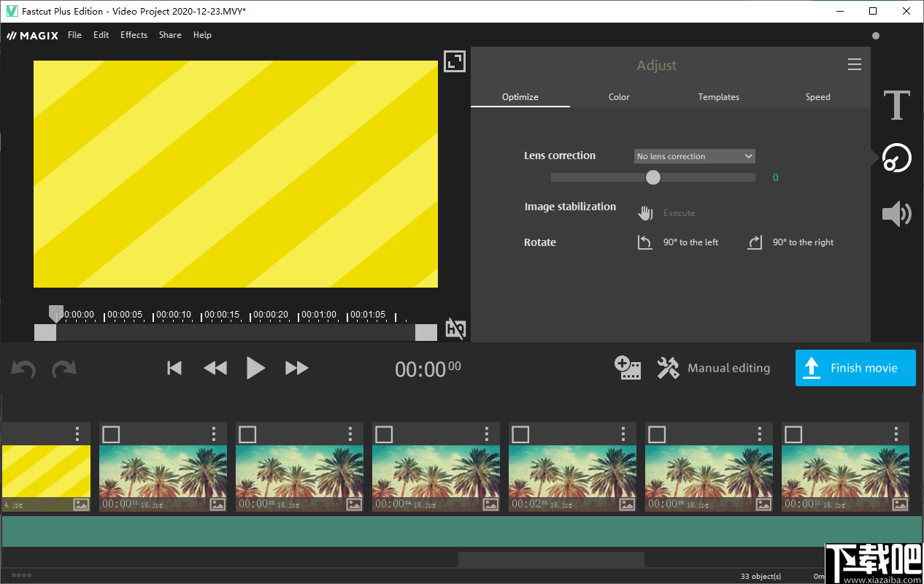924x584 pixels.
Task: Switch to the Color tab
Action: [x=619, y=96]
